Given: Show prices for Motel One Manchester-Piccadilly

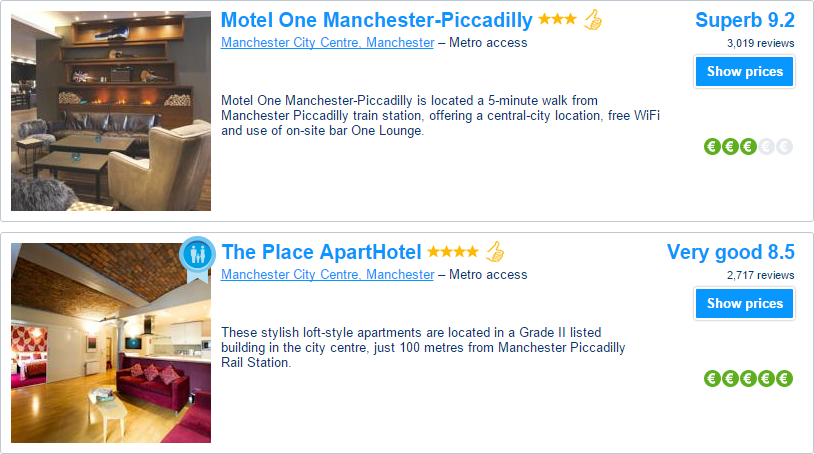Looking at the screenshot, I should pos(744,72).
